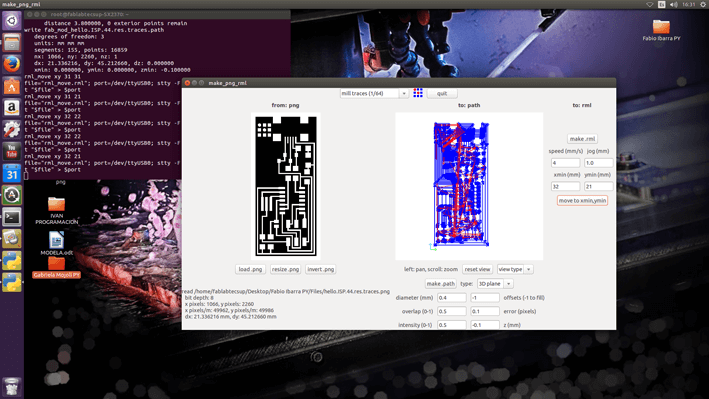Open the view type dropdown

point(515,269)
